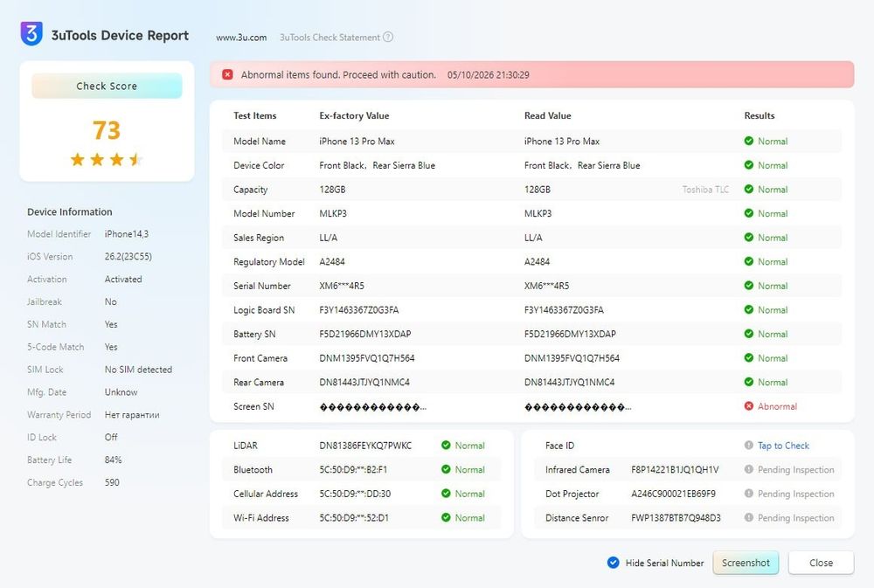Click the green check icon for Rear Camera
Viewport: 874px width, 588px height.
749,382
